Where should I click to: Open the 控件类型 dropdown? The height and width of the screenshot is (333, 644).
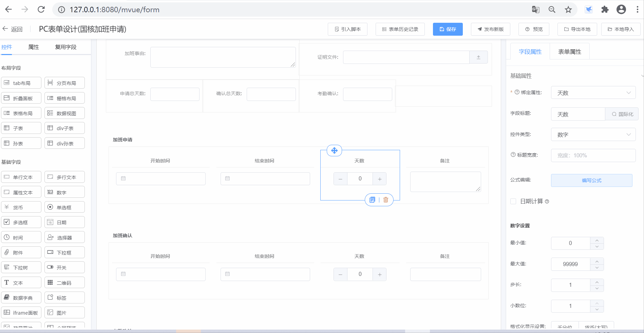(593, 135)
